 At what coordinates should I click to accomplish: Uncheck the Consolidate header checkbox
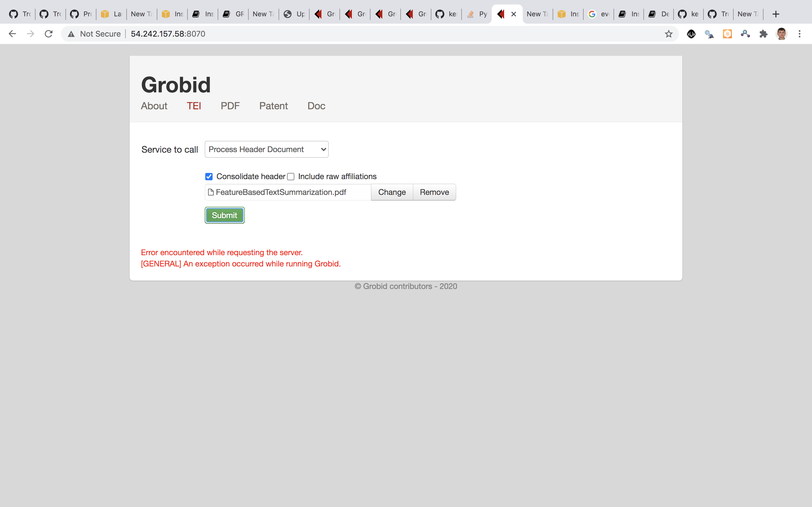click(x=209, y=176)
